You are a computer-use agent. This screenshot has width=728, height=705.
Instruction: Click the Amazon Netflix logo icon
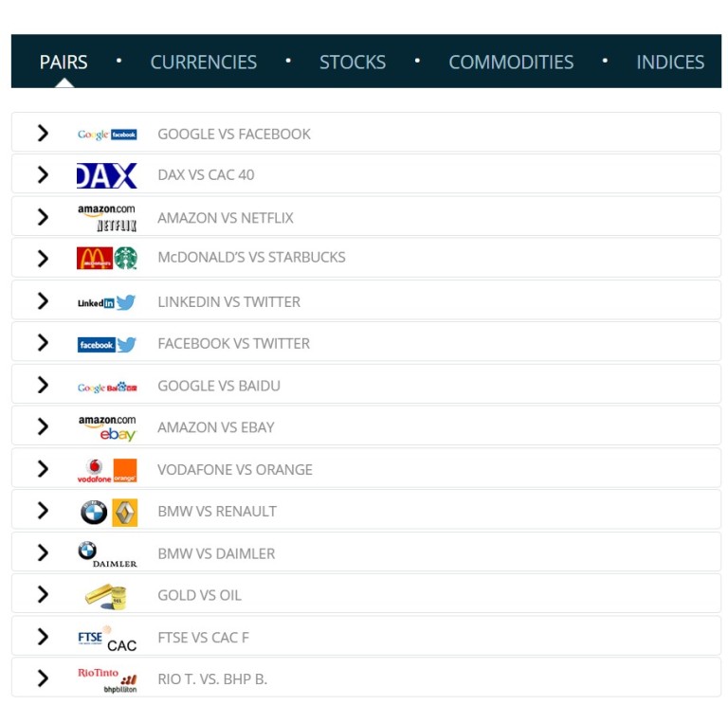pos(107,218)
